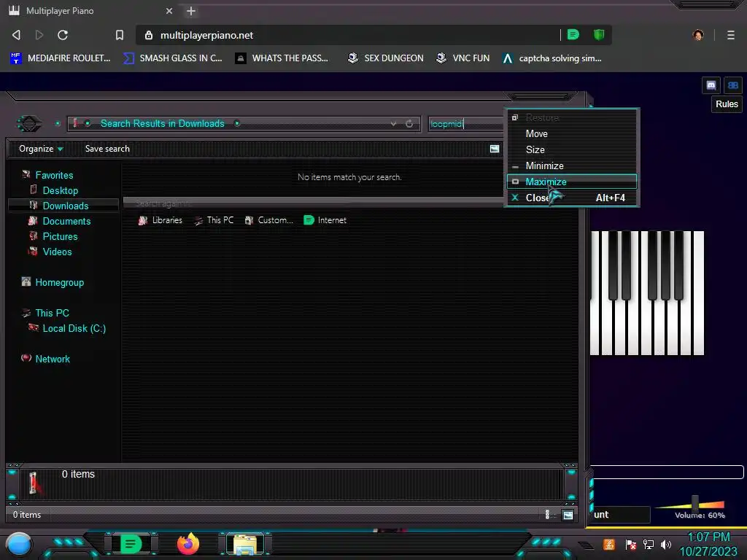Open browser profile avatar
Image resolution: width=747 pixels, height=560 pixels.
click(x=698, y=35)
